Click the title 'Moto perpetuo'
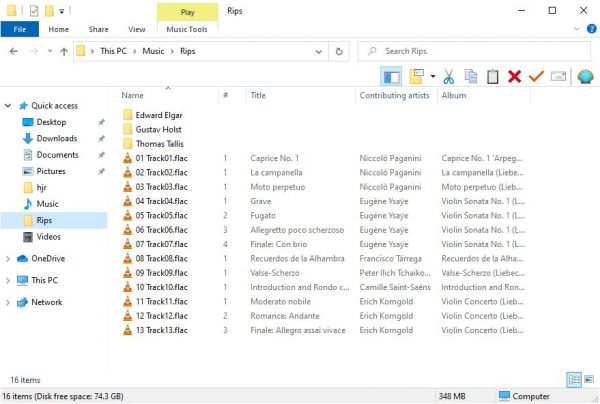Viewport: 600px width, 404px height. (278, 187)
